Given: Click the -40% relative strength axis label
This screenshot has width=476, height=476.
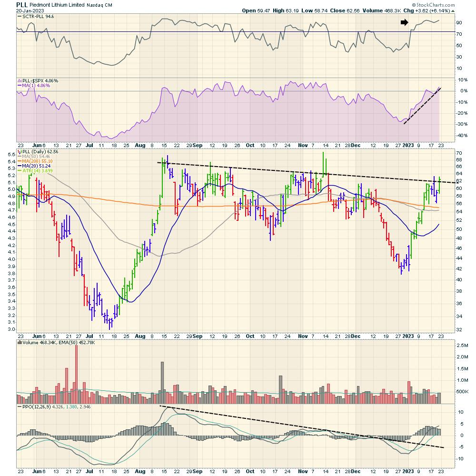Looking at the screenshot, I should (462, 135).
